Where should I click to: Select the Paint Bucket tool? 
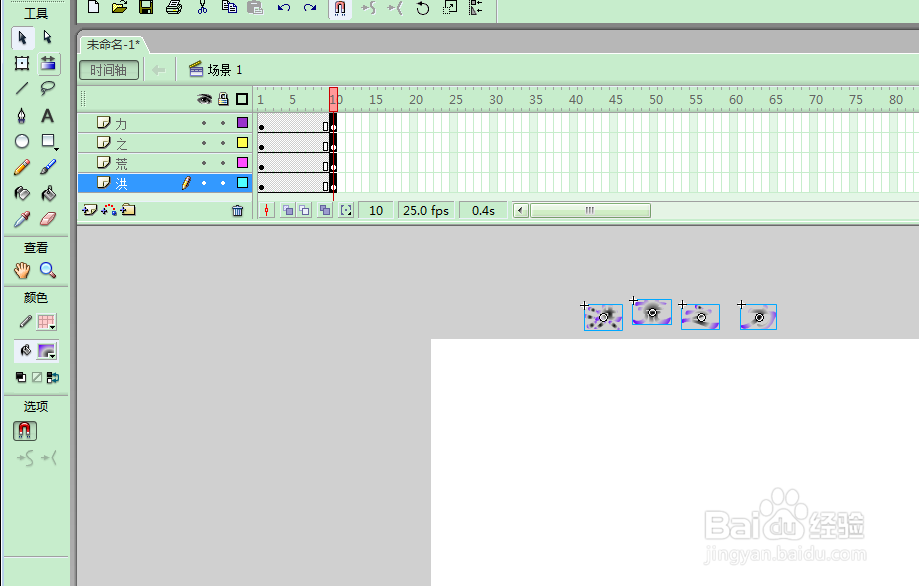point(48,193)
